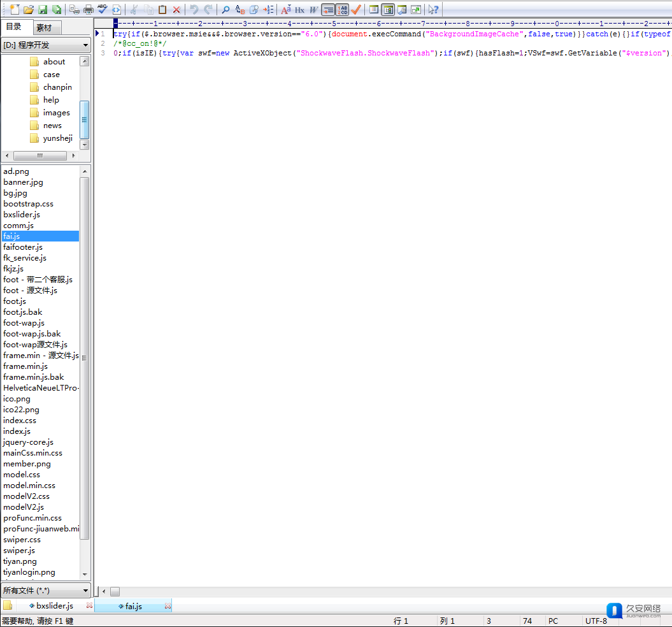The image size is (672, 627).
Task: Delete with red X icon
Action: [x=176, y=10]
